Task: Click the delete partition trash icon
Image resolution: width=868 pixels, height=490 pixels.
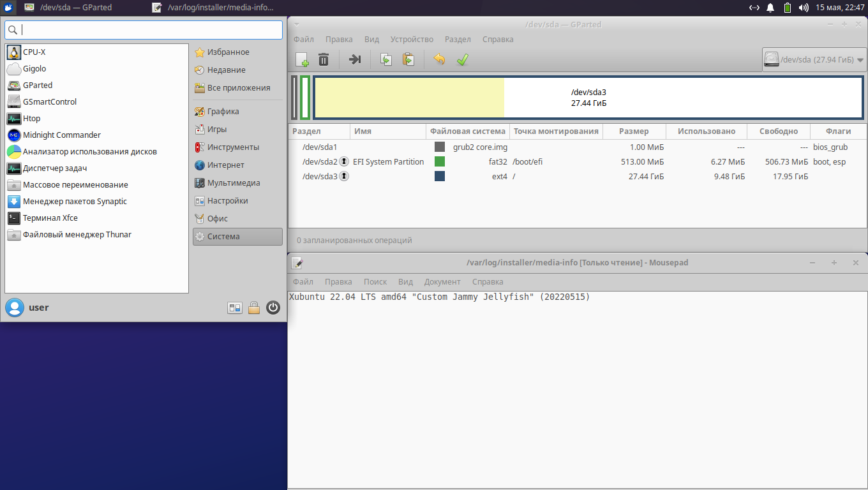Action: click(324, 59)
